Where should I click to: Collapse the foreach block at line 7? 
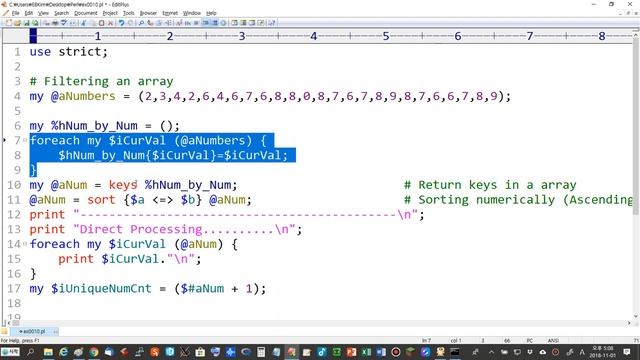coord(25,140)
